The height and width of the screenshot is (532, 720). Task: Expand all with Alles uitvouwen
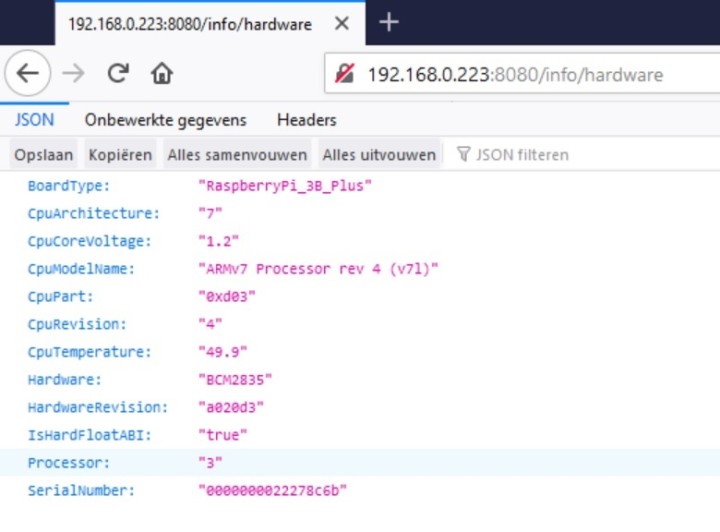(x=379, y=155)
